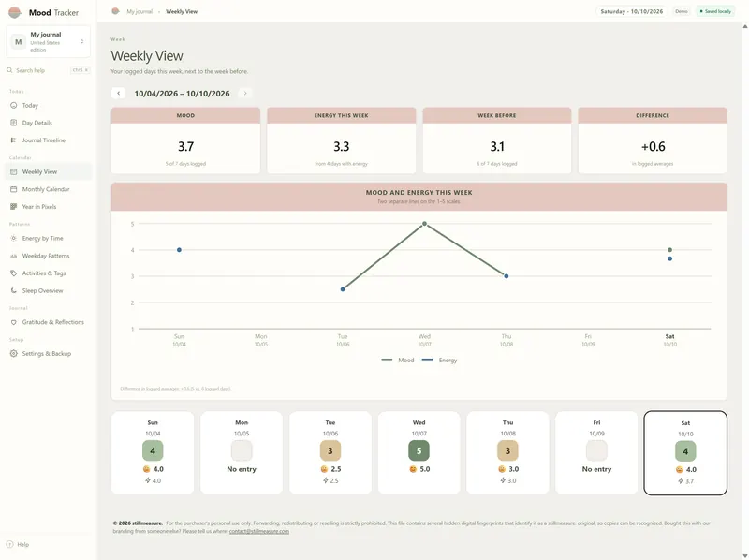This screenshot has width=749, height=560.
Task: Open the Monthly Calendar
Action: pyautogui.click(x=49, y=189)
